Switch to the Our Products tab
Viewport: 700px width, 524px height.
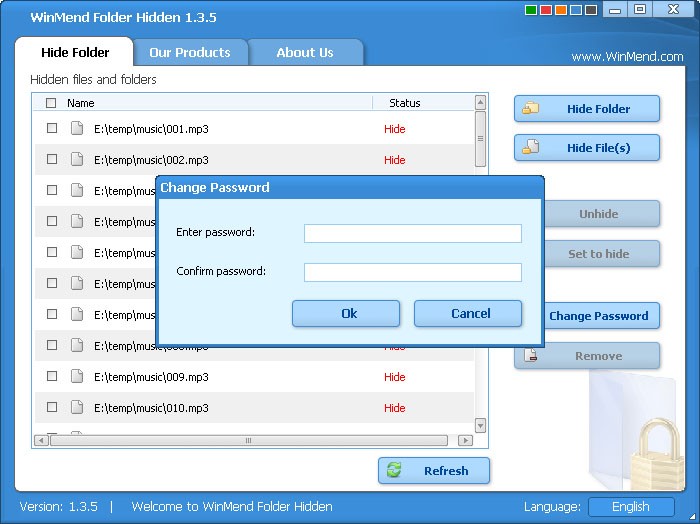(190, 52)
